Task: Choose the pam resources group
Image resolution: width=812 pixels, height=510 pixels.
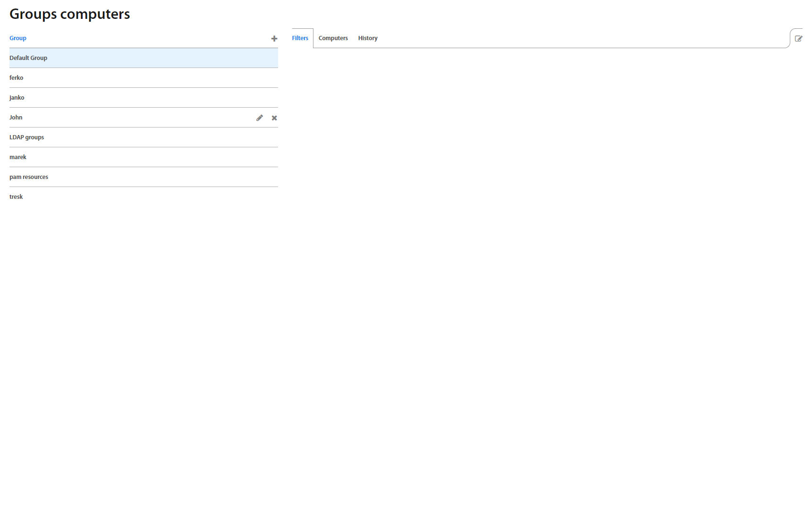Action: [29, 177]
